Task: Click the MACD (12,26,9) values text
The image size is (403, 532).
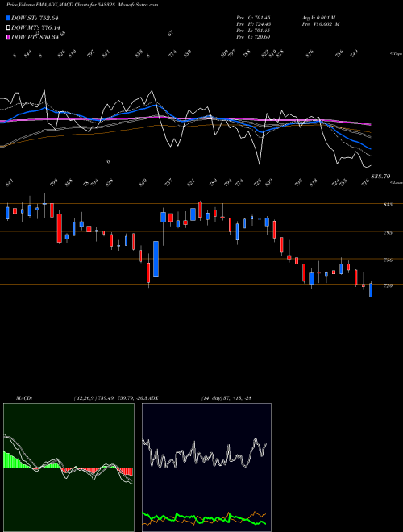Action: [112, 398]
